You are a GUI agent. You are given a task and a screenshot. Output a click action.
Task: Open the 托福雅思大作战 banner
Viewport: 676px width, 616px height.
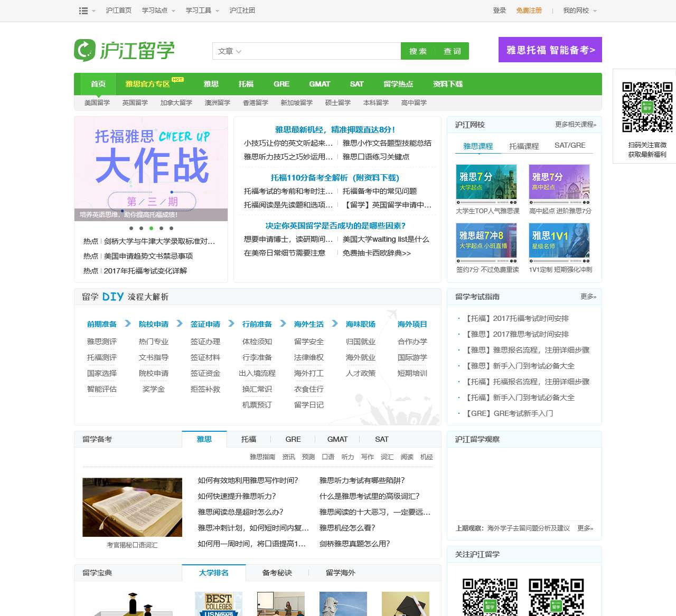tap(151, 168)
